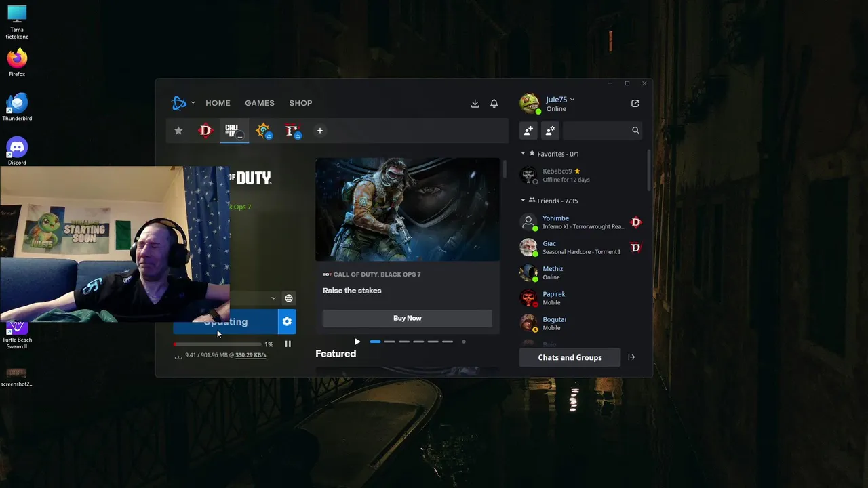Collapse the Friends - 7/35 group
This screenshot has width=868, height=488.
[523, 201]
